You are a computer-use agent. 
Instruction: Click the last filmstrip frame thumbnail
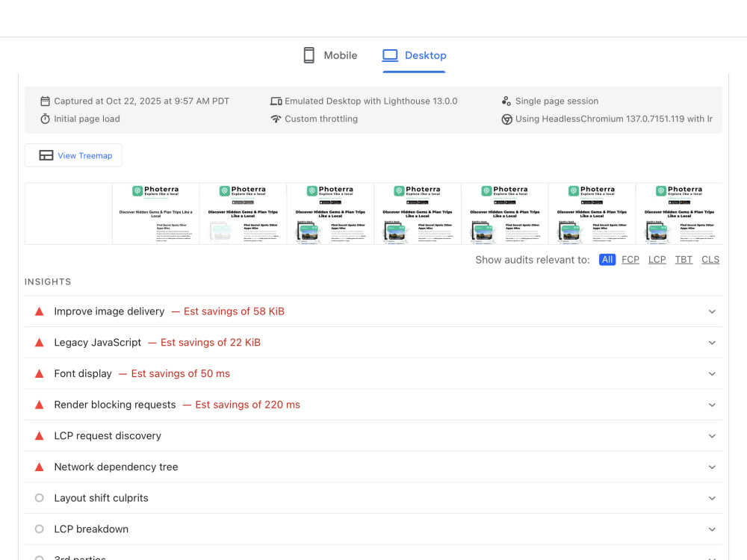tap(679, 214)
